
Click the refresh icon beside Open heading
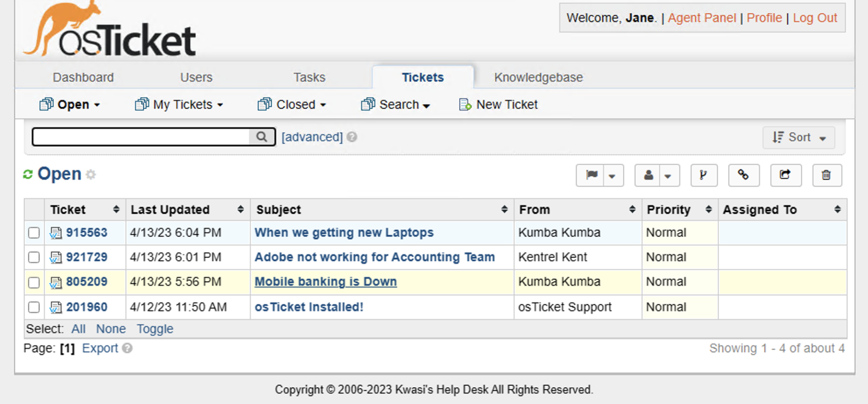28,174
